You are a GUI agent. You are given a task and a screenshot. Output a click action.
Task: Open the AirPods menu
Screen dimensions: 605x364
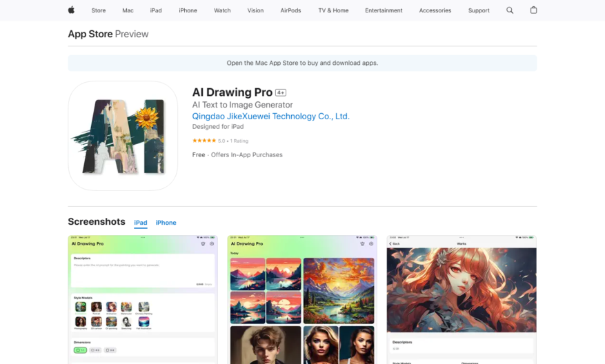tap(290, 10)
